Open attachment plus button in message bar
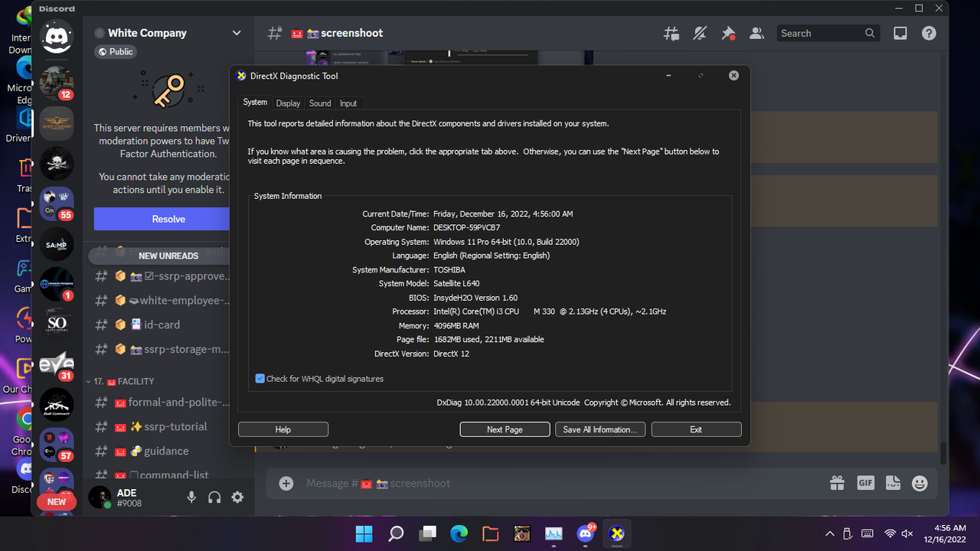This screenshot has height=551, width=980. tap(286, 484)
